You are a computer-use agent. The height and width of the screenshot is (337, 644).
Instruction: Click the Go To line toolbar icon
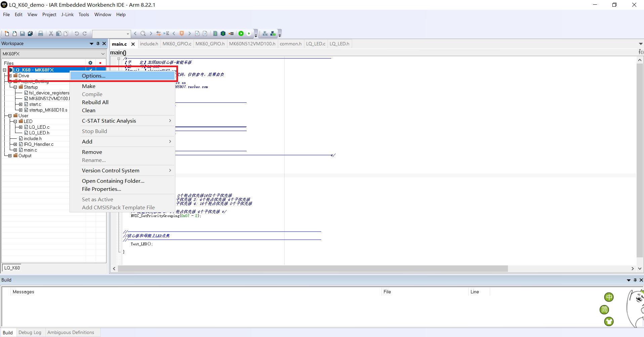click(166, 34)
